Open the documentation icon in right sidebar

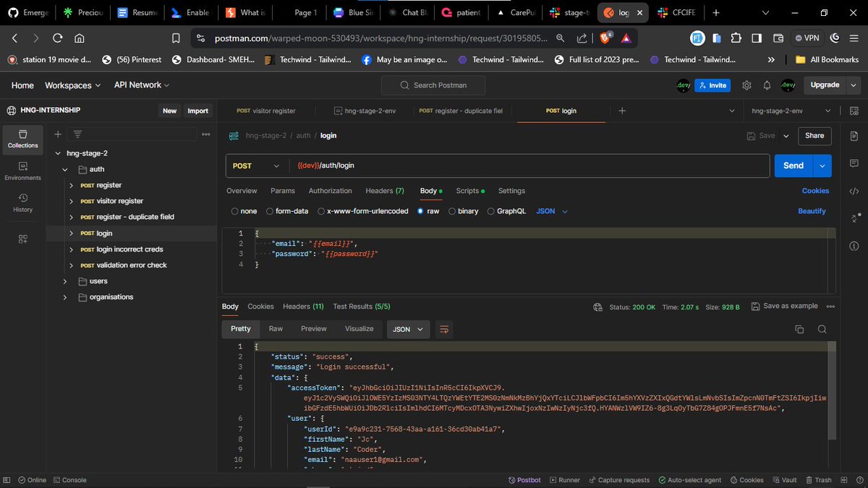click(854, 136)
